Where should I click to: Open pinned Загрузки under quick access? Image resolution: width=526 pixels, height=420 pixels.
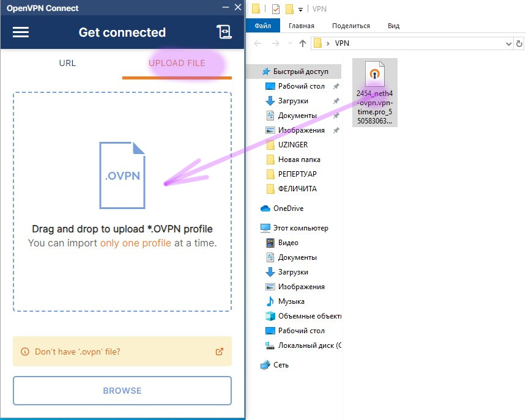point(293,101)
